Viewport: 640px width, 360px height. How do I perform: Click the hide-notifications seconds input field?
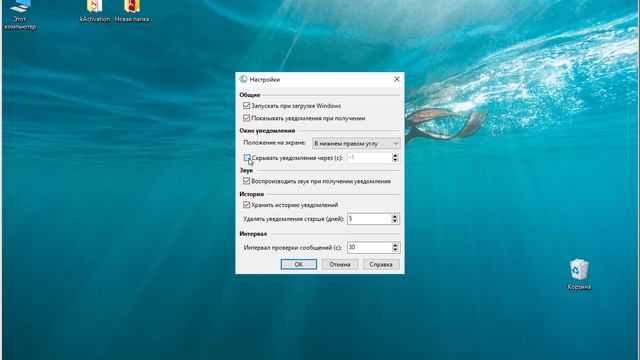pos(369,158)
